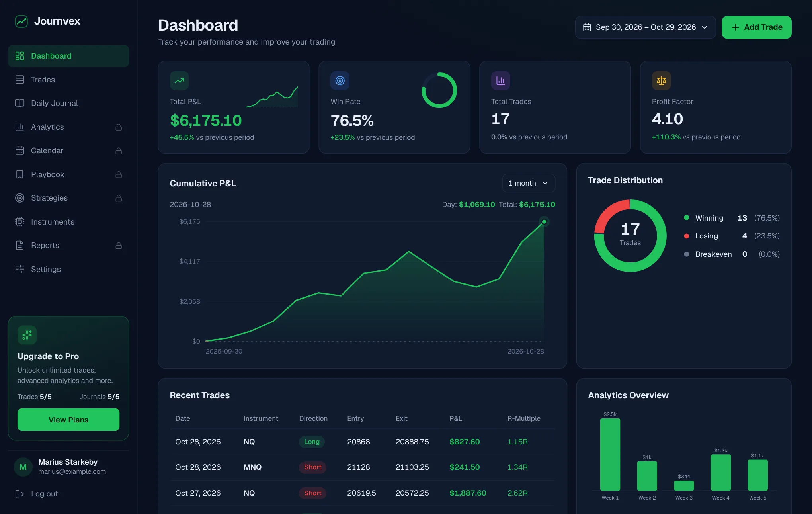This screenshot has width=812, height=514.
Task: Go to Trades in the sidebar
Action: point(68,80)
